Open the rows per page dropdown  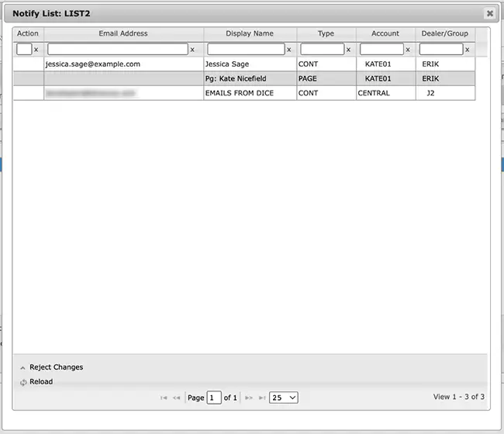coord(284,398)
